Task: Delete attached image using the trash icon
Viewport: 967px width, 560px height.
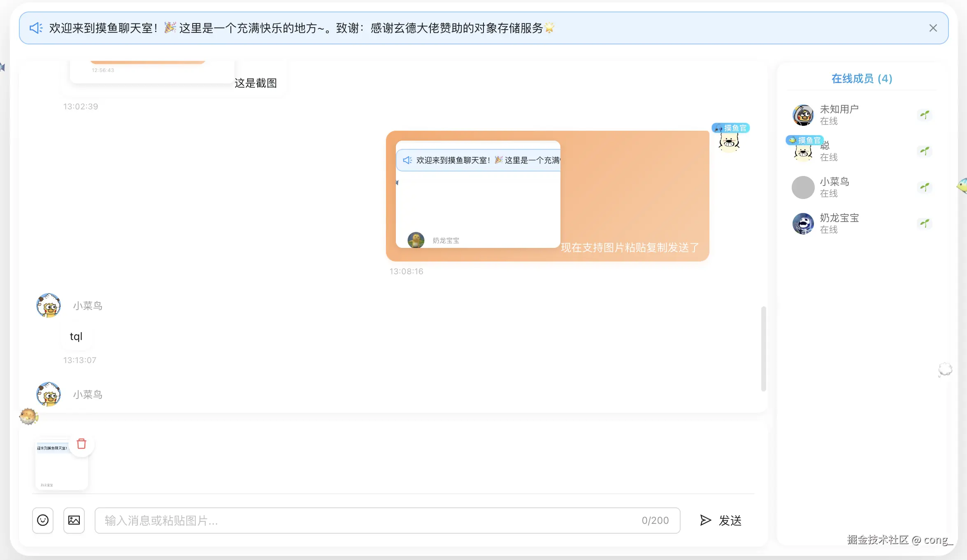Action: (81, 444)
